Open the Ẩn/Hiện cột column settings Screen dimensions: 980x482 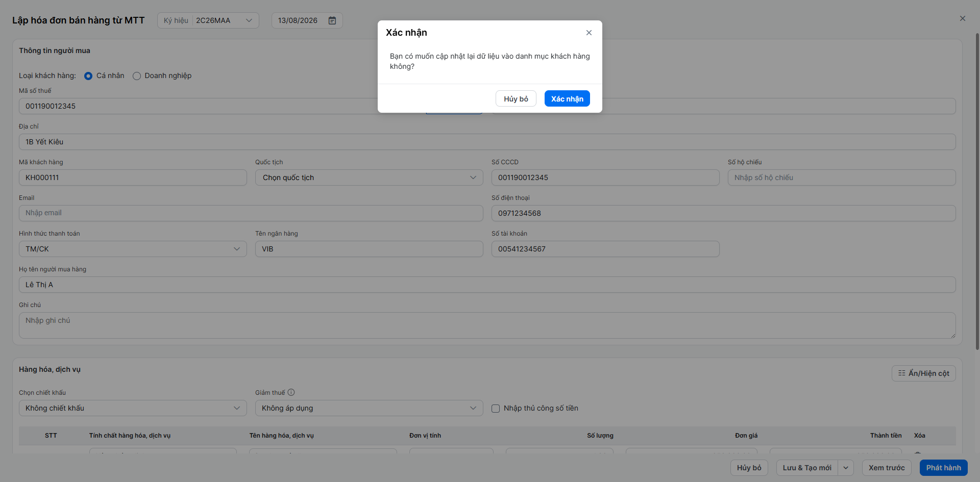924,373
